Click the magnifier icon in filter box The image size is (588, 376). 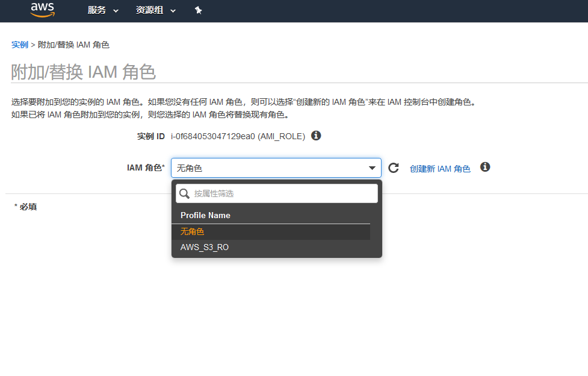click(184, 194)
